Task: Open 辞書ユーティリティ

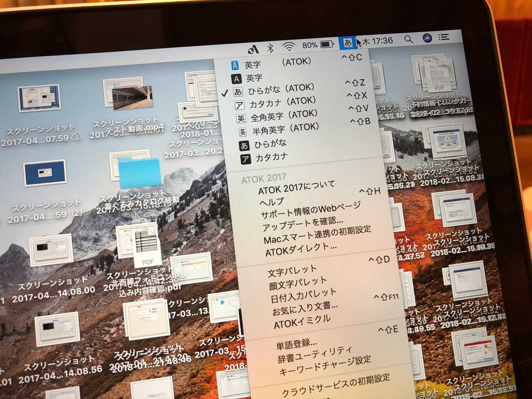Action: point(314,353)
